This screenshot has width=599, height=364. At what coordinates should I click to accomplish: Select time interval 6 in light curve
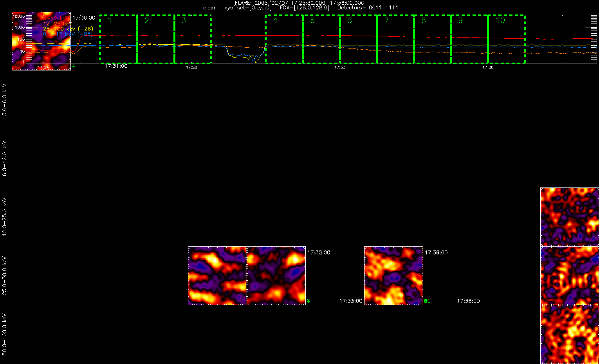pyautogui.click(x=358, y=39)
